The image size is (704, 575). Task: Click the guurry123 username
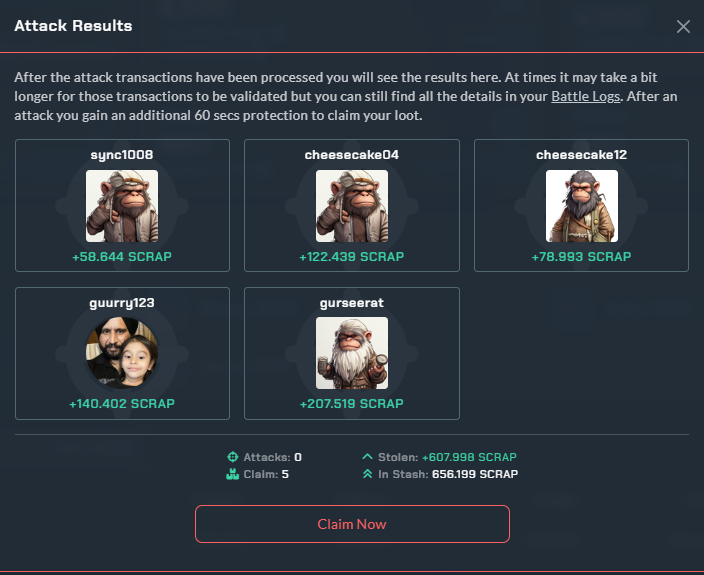[x=122, y=303]
